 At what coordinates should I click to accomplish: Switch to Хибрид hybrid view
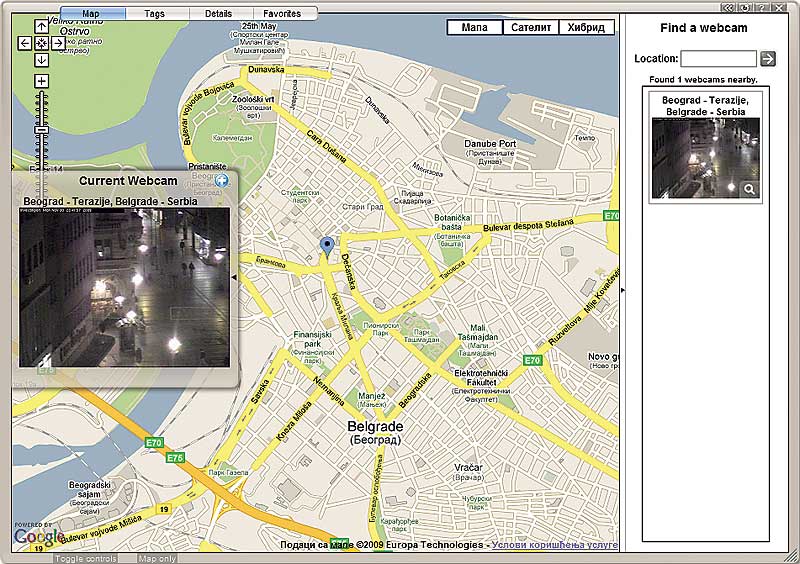(586, 27)
